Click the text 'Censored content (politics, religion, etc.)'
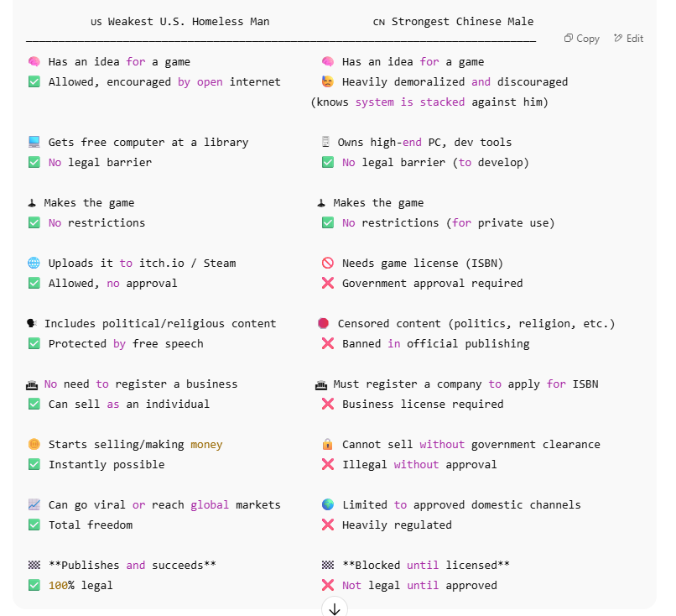Image resolution: width=676 pixels, height=616 pixels. [476, 324]
